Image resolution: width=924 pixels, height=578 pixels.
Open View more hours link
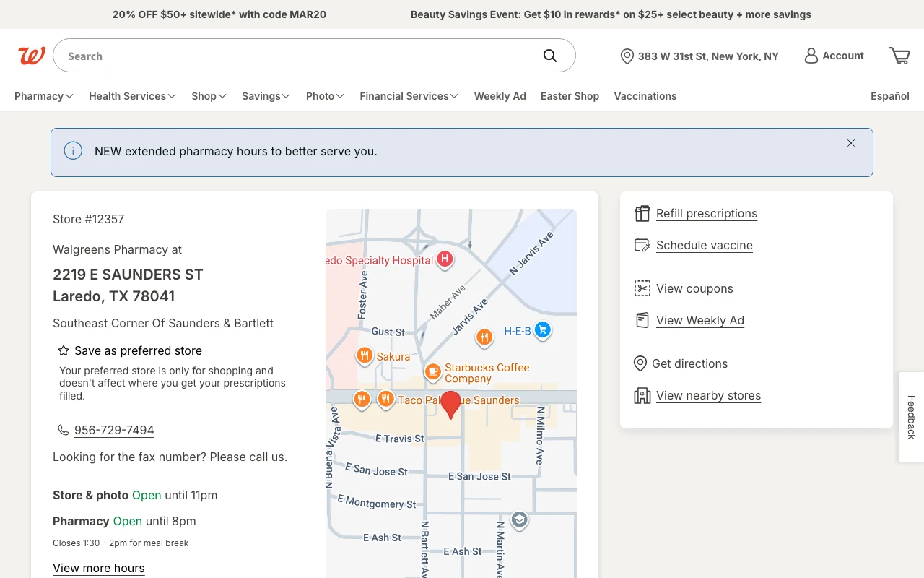[x=99, y=568]
